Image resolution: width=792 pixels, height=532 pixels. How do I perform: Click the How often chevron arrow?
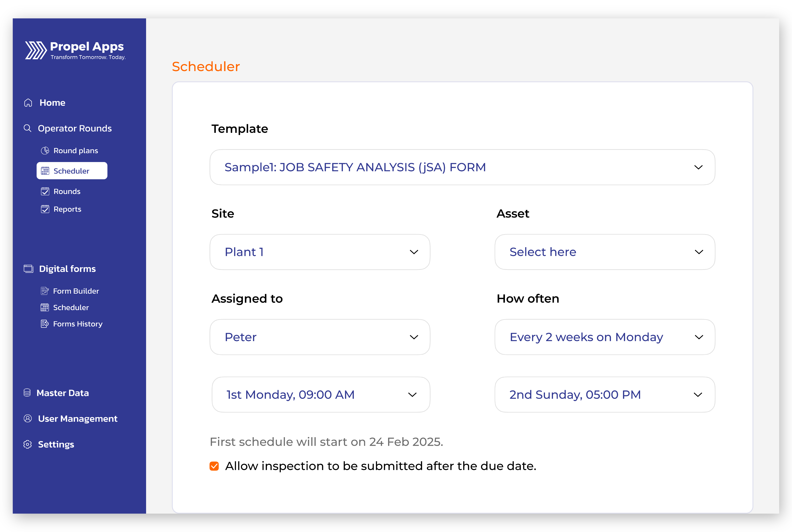pyautogui.click(x=699, y=337)
